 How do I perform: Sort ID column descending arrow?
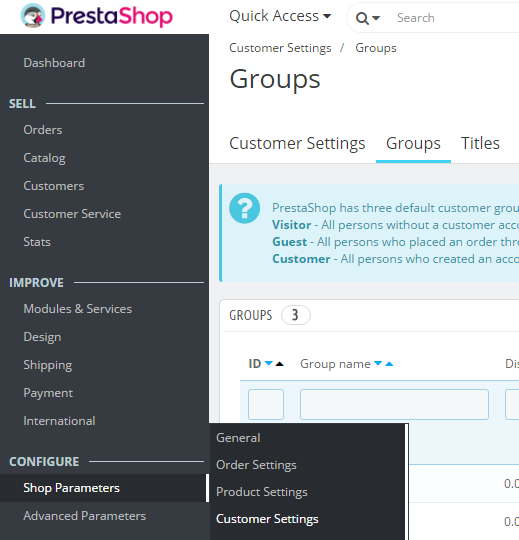pos(269,363)
